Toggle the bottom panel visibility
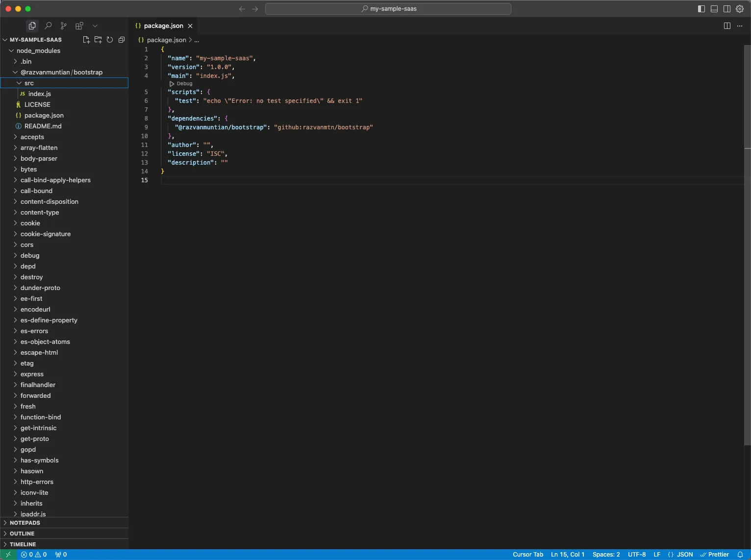Screen dimensions: 751x560 click(x=714, y=9)
